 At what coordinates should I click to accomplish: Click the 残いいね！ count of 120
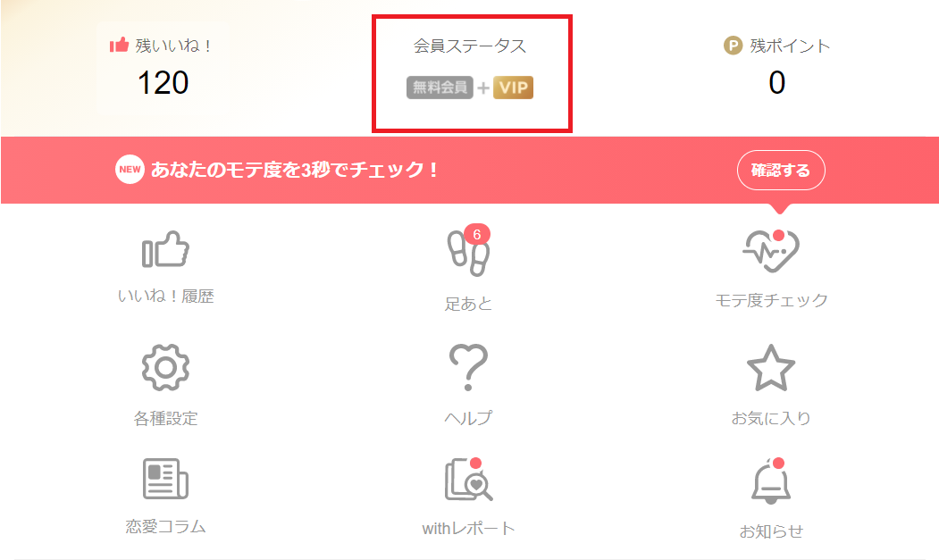(x=163, y=82)
